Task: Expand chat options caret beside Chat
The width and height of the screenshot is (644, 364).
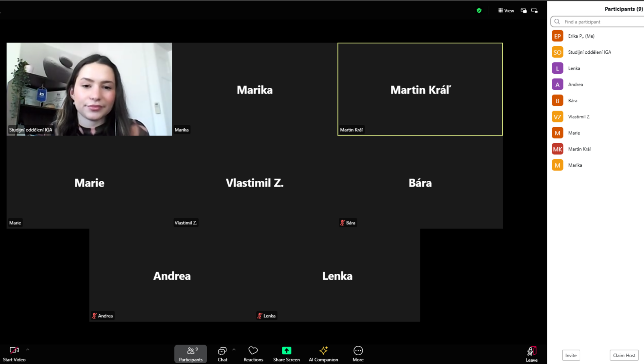Action: point(234,350)
